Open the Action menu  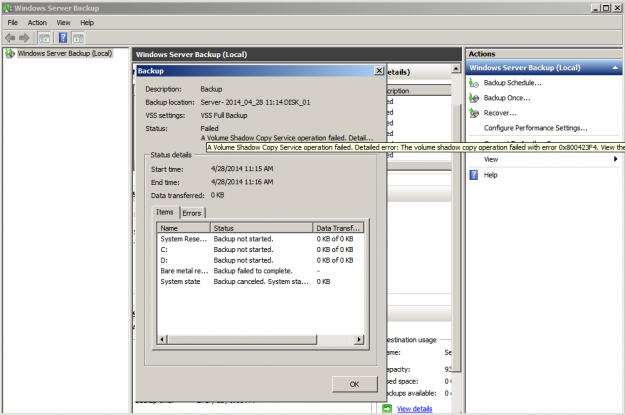pyautogui.click(x=37, y=22)
